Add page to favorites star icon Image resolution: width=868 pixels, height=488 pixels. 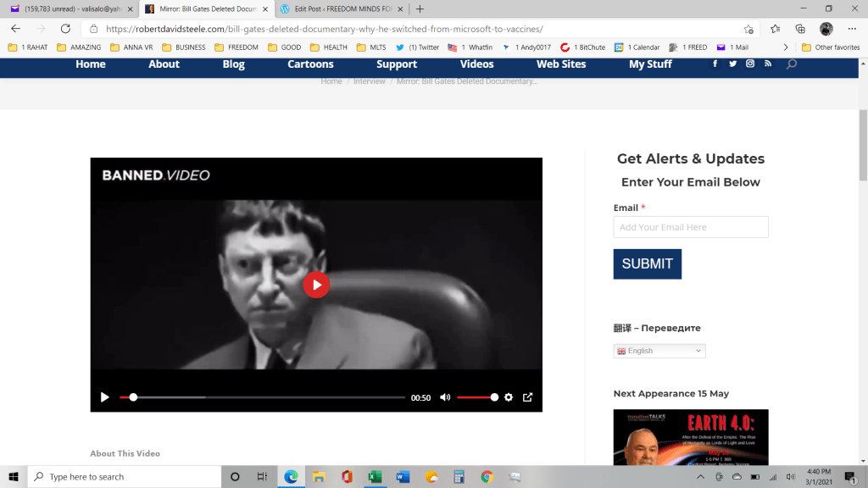click(748, 28)
